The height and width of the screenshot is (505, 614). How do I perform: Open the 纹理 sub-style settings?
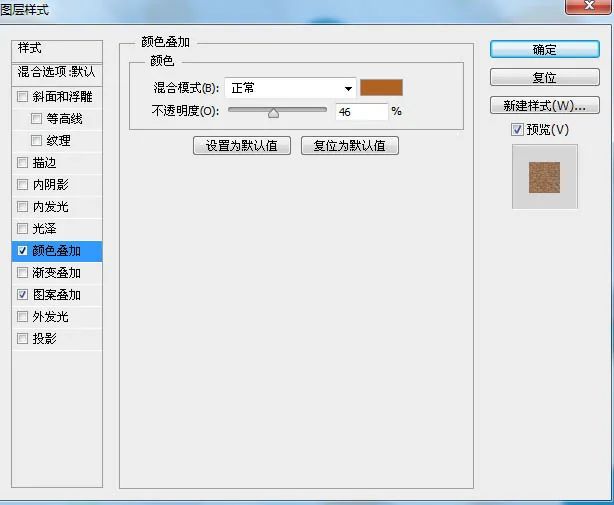tap(59, 141)
